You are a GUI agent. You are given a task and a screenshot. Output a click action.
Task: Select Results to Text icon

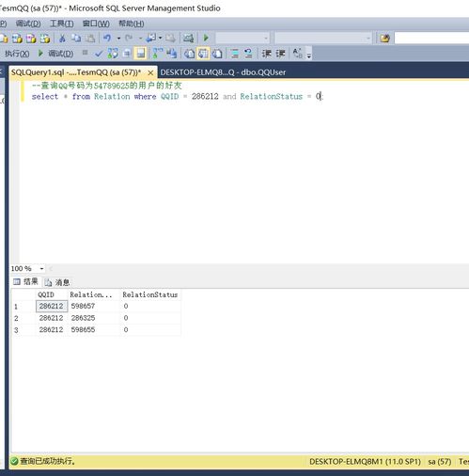(x=189, y=54)
